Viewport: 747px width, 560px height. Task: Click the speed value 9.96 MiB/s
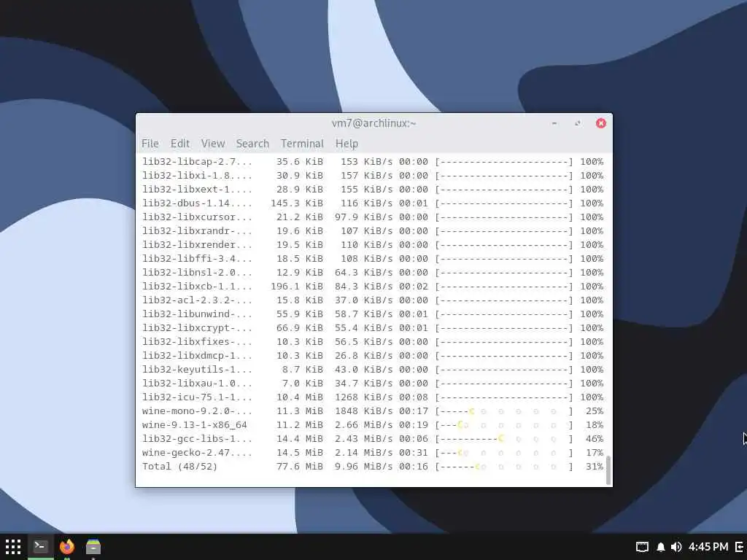[363, 466]
